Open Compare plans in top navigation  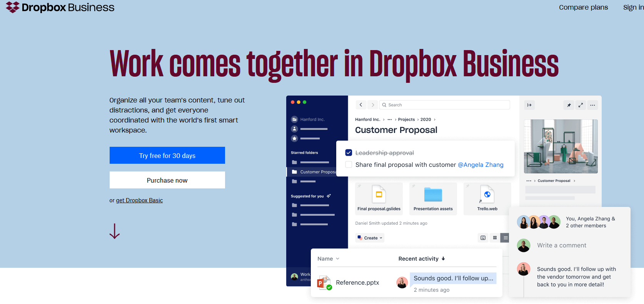[x=583, y=7]
